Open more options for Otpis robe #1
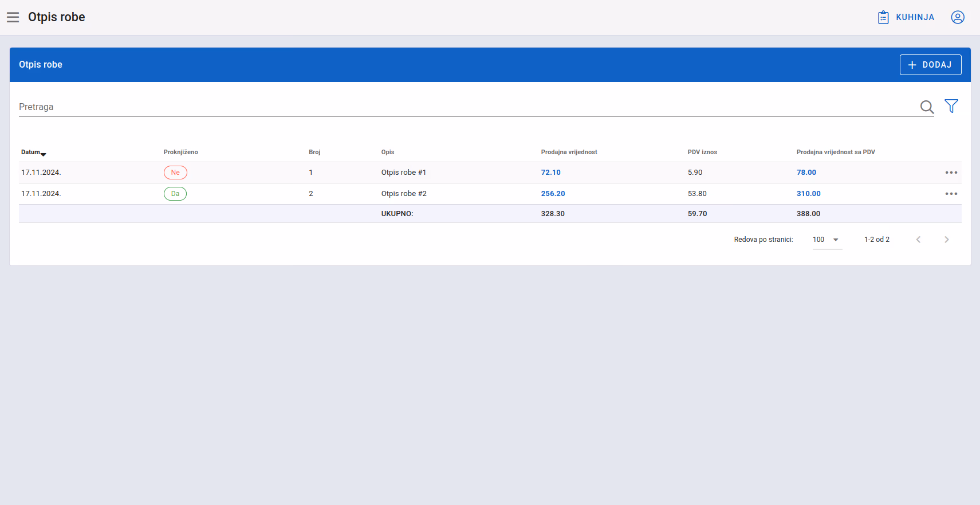Screen dimensions: 980x505 (951, 173)
